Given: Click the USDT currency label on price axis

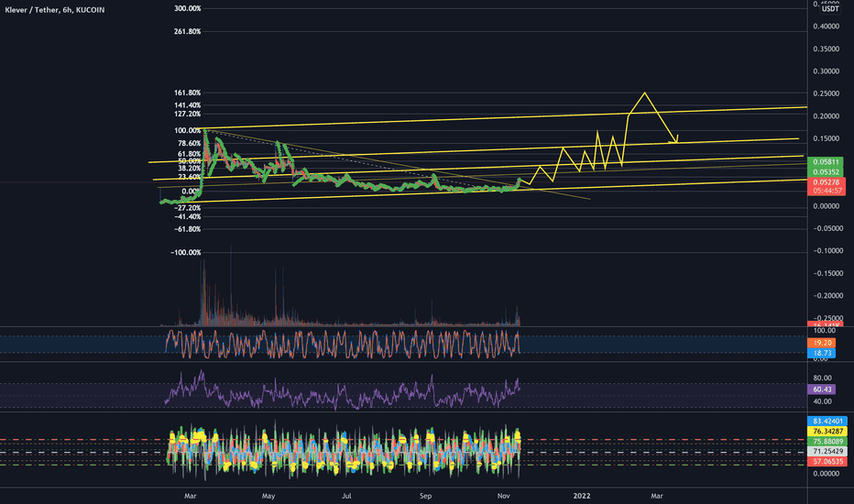Looking at the screenshot, I should click(830, 9).
